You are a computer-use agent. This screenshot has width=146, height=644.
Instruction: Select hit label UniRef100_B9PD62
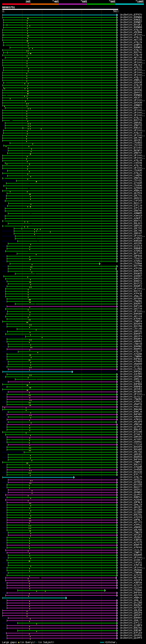coord(131,372)
